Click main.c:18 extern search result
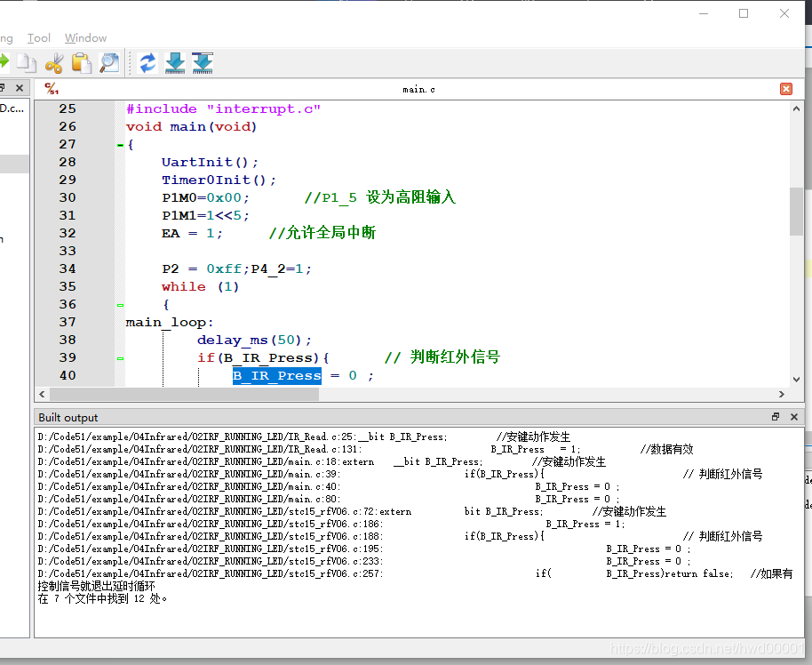The width and height of the screenshot is (812, 665). (x=321, y=461)
